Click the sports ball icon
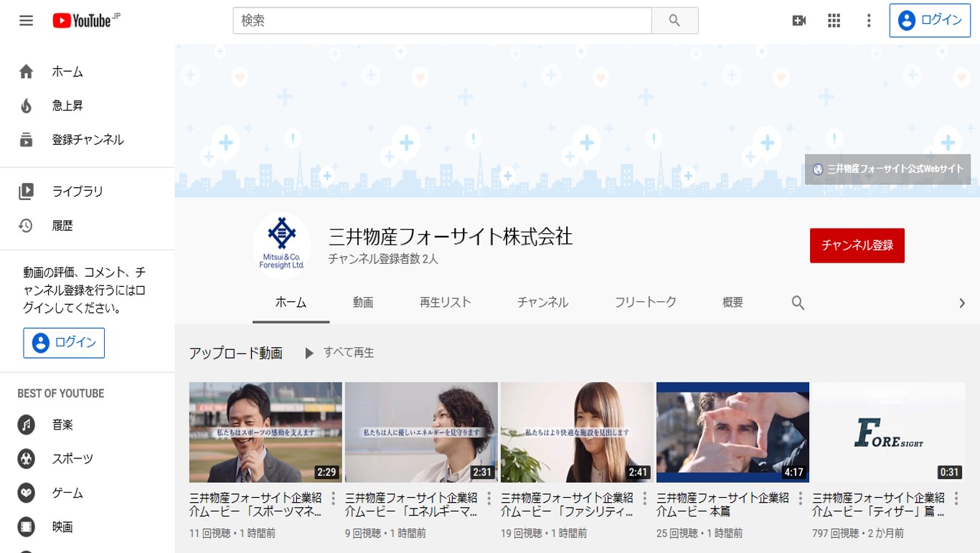 pyautogui.click(x=27, y=459)
